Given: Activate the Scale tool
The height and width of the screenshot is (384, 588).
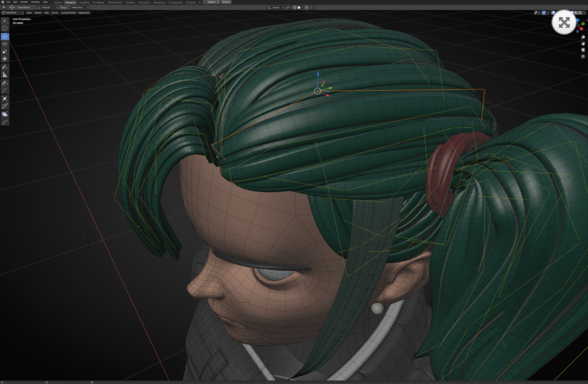Looking at the screenshot, I should tap(4, 51).
